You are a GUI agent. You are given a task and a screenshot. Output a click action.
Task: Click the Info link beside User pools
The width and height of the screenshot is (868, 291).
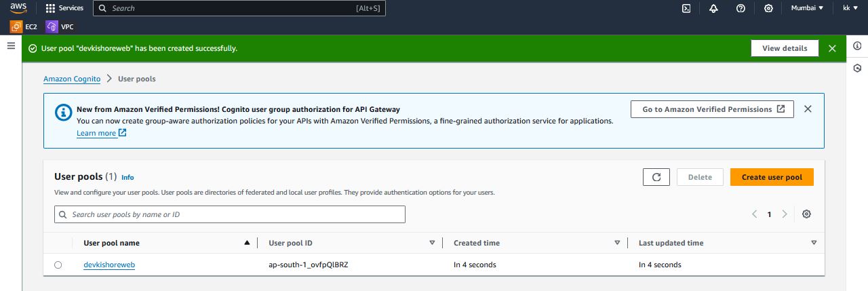pyautogui.click(x=127, y=177)
